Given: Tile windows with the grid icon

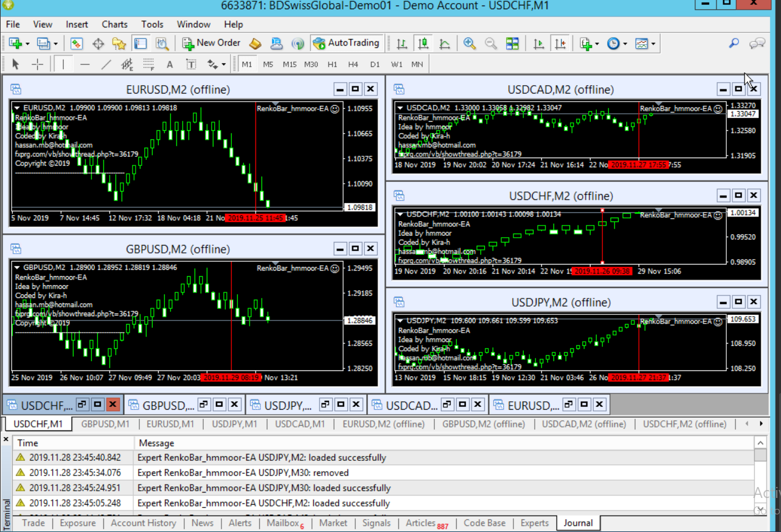Looking at the screenshot, I should click(x=512, y=43).
